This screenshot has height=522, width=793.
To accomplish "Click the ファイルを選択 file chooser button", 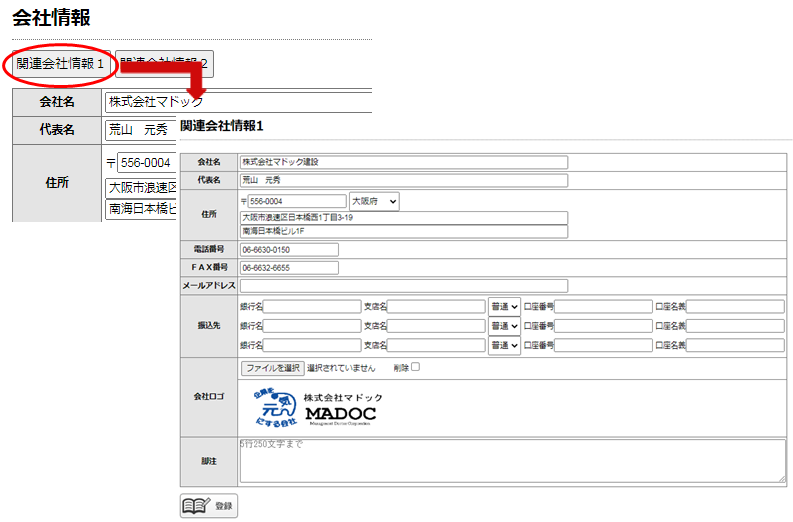I will coord(273,368).
